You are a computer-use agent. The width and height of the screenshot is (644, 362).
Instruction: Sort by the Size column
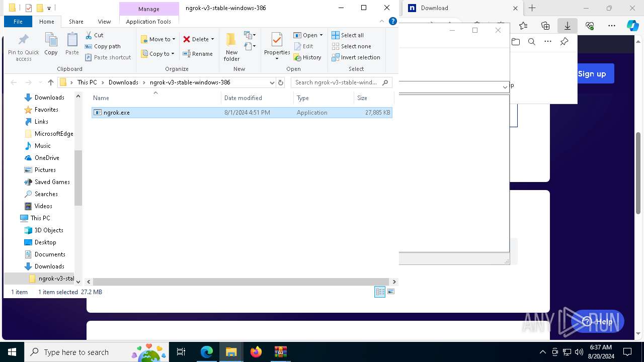point(374,98)
